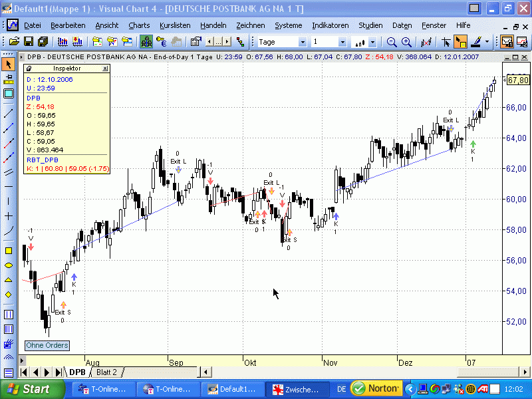Select the crosshair cursor tool in top toolbar

click(x=446, y=42)
